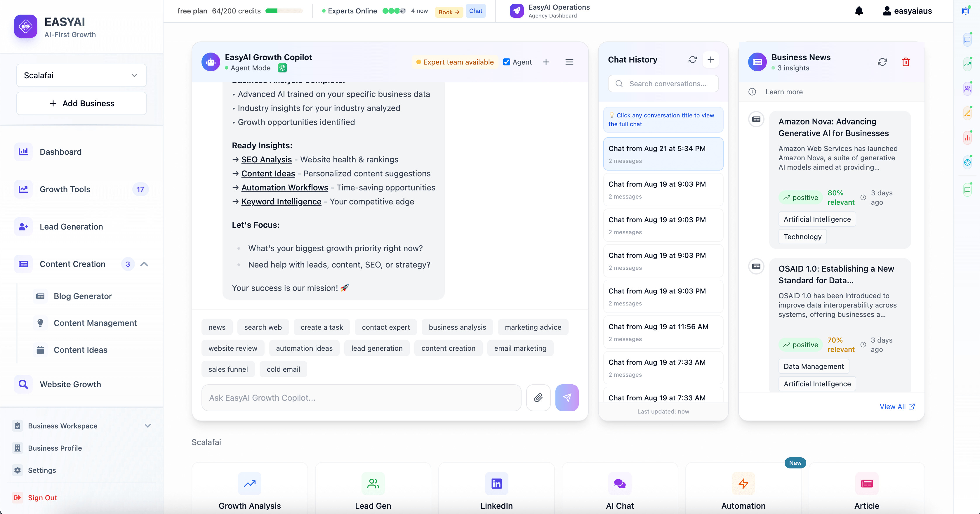Click Sign Out
Image resolution: width=980 pixels, height=514 pixels.
[81, 498]
